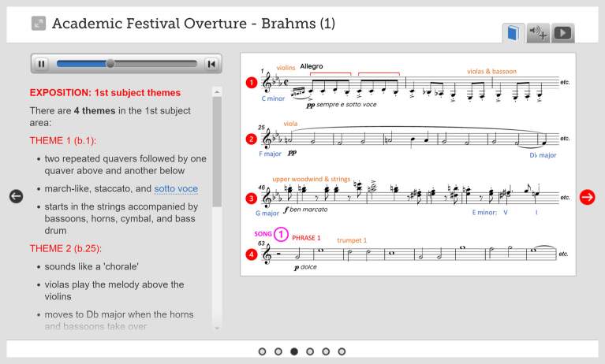Go to next page with red arrow
This screenshot has height=364, width=605.
click(587, 197)
